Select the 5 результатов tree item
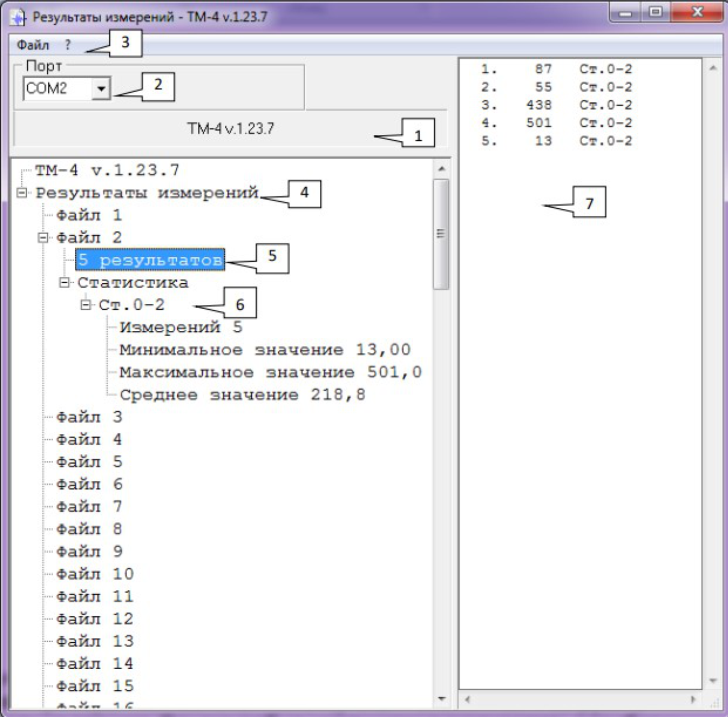The image size is (728, 717). pos(150,260)
